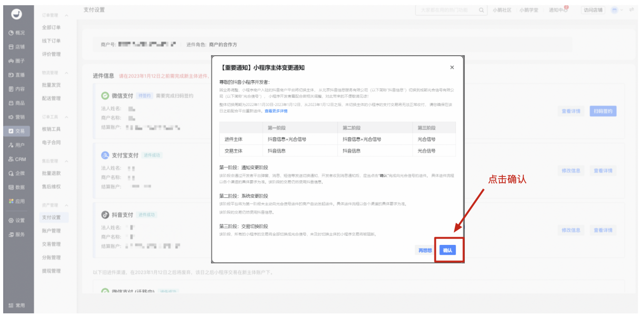This screenshot has height=320, width=644.
Task: Open 账户管理 submenu item
Action: coord(51,231)
